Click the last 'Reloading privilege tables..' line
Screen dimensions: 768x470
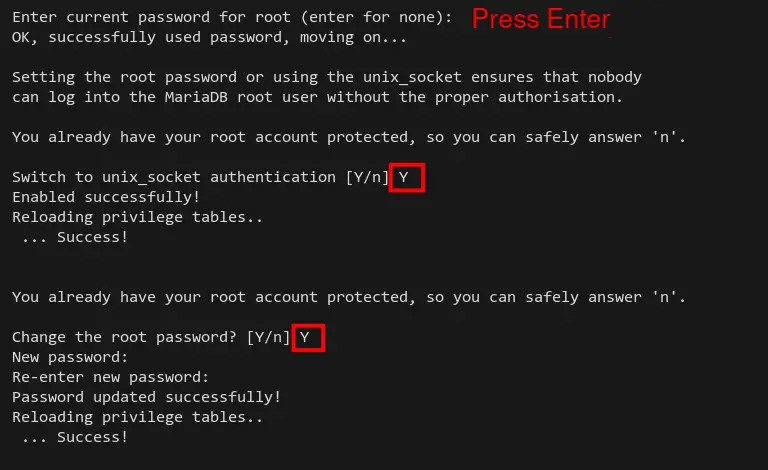(x=138, y=418)
